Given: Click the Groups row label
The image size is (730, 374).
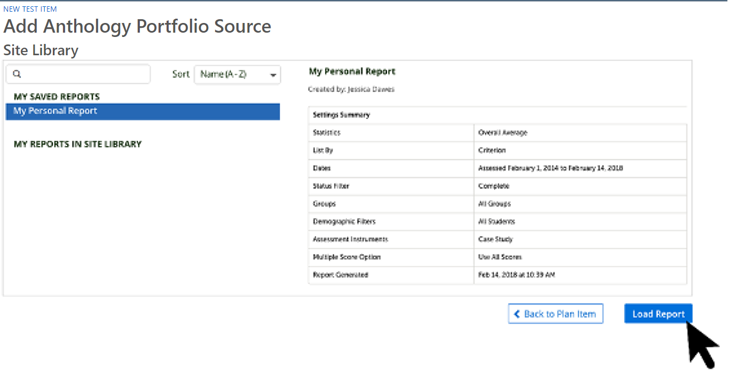Looking at the screenshot, I should point(324,204).
